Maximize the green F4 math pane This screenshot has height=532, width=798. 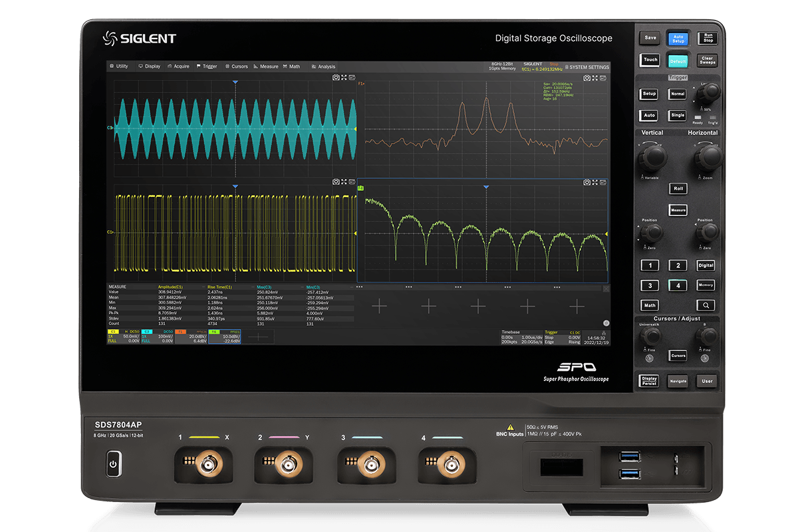(595, 182)
